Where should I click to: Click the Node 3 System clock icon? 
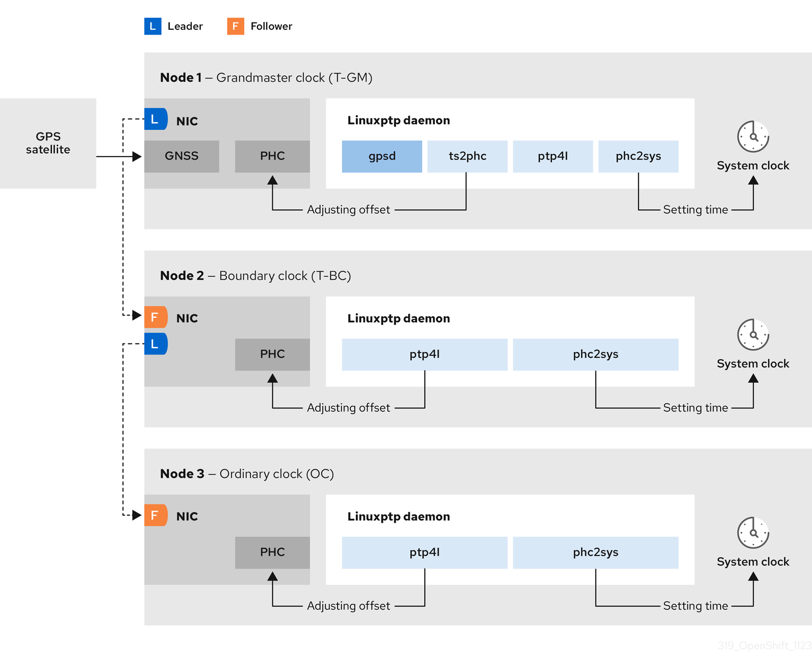point(753,533)
